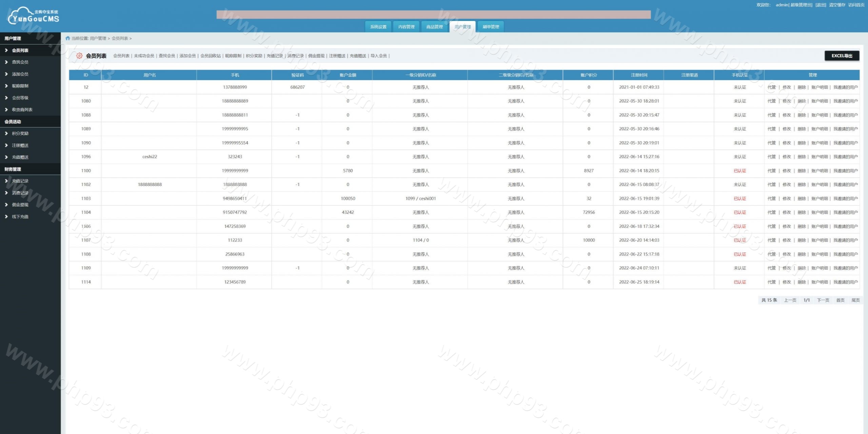Open 线下充值 in the sidebar
Viewport: 868px width, 434px height.
click(x=20, y=216)
